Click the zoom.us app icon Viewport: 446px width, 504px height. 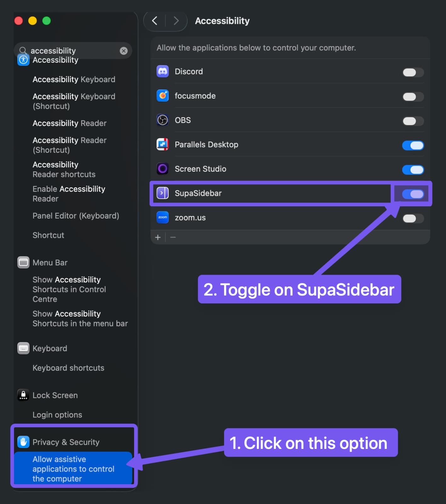click(x=162, y=217)
